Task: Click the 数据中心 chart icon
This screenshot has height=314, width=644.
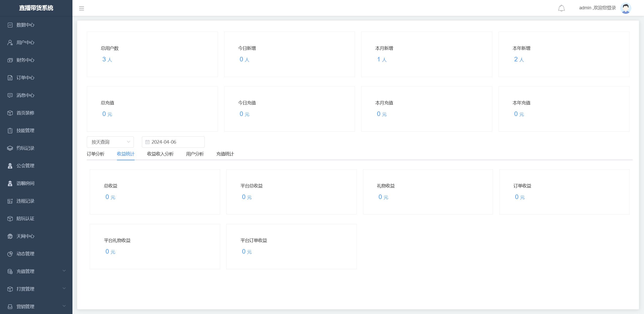Action: (10, 25)
